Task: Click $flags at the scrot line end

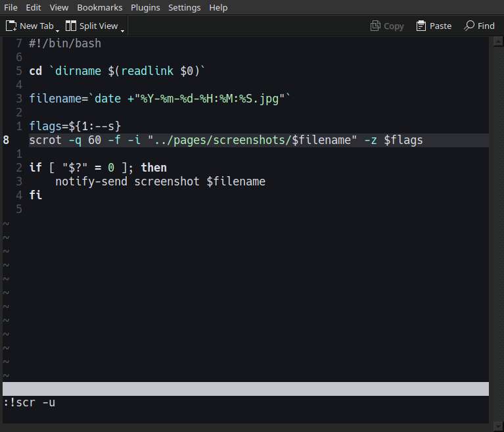Action: [403, 140]
